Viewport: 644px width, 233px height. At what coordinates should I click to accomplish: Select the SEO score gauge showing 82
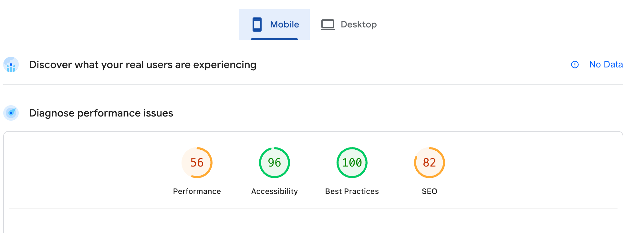(430, 163)
